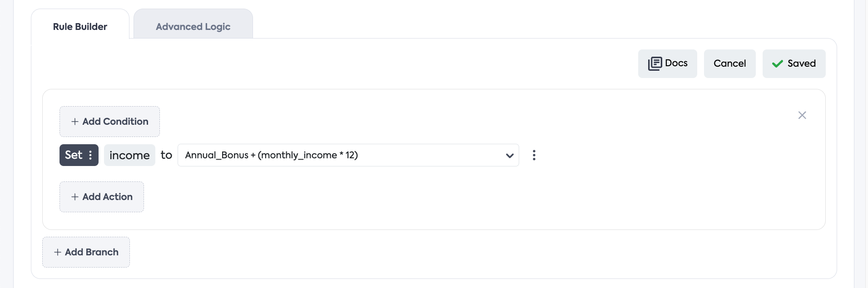Viewport: 868px width, 288px height.
Task: Open the kebab menu right of the expression
Action: (534, 155)
